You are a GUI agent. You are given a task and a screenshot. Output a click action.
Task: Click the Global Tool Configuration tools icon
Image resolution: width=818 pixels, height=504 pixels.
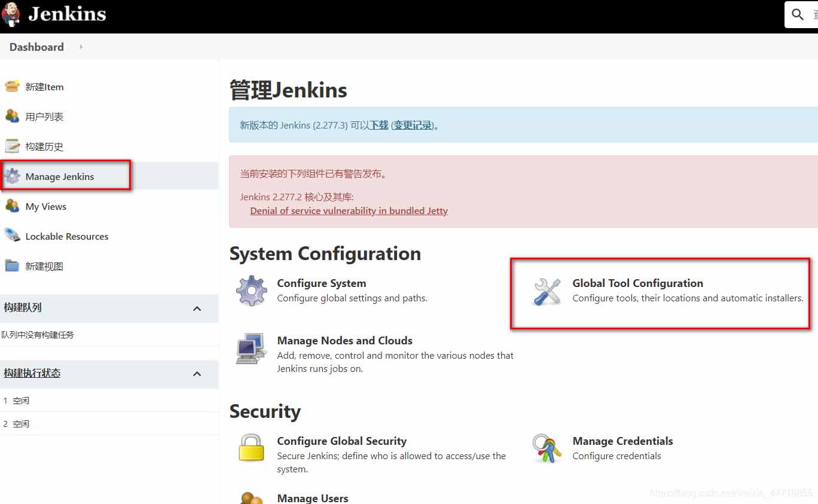[547, 292]
